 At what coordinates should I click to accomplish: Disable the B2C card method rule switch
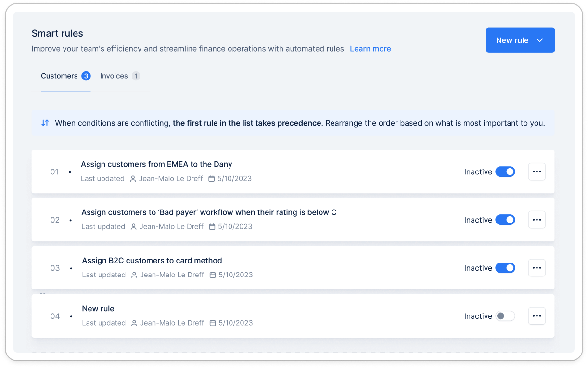coord(505,268)
